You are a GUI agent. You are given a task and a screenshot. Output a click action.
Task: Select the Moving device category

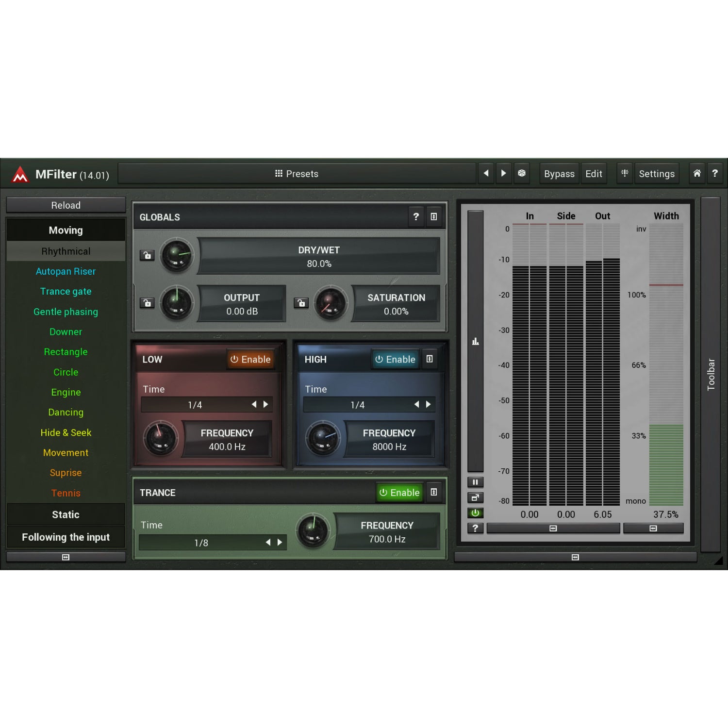66,230
